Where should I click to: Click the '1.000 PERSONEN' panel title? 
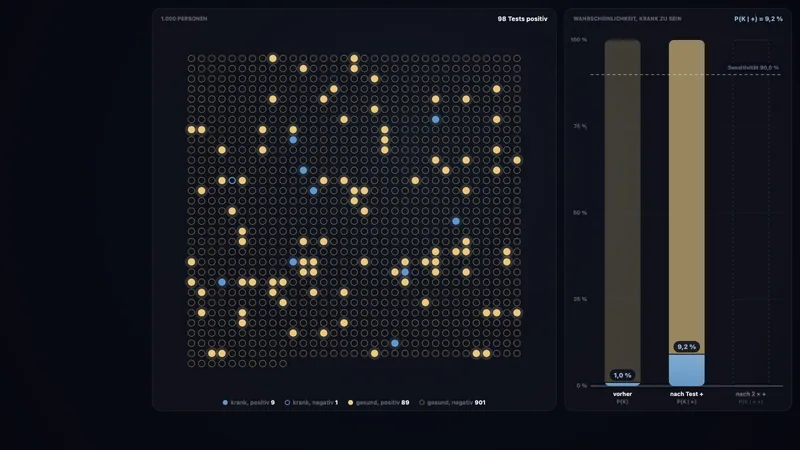(x=184, y=19)
